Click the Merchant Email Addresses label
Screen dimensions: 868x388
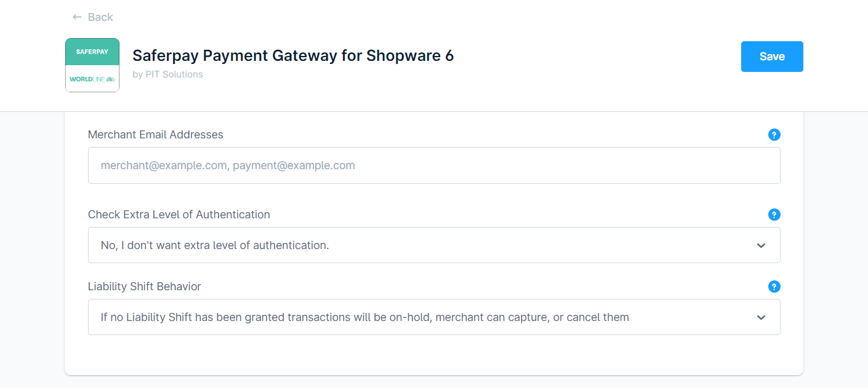[156, 135]
